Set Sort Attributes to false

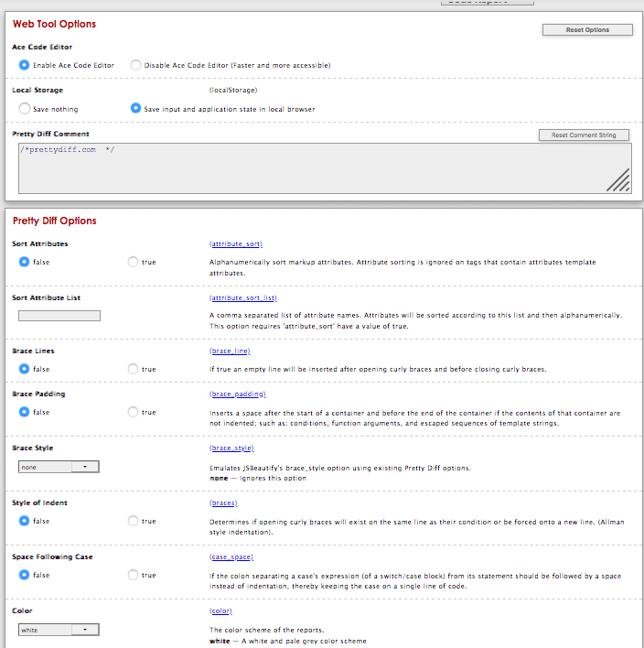tap(24, 262)
